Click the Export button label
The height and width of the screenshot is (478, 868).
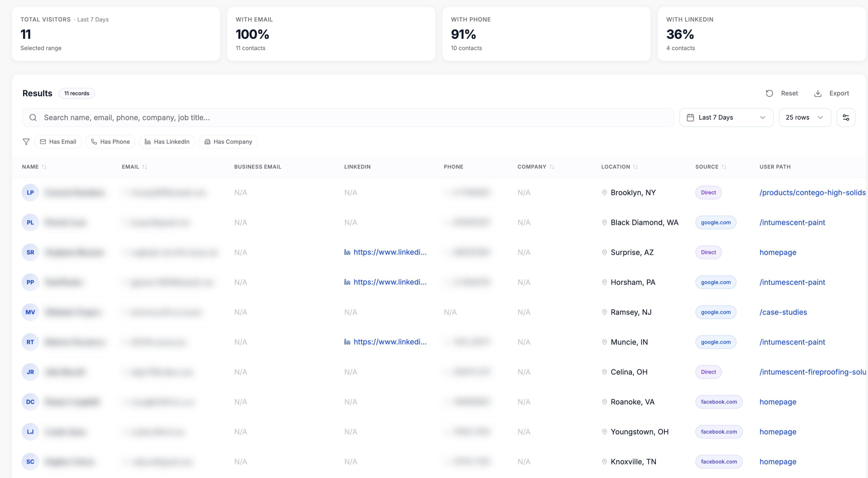839,93
